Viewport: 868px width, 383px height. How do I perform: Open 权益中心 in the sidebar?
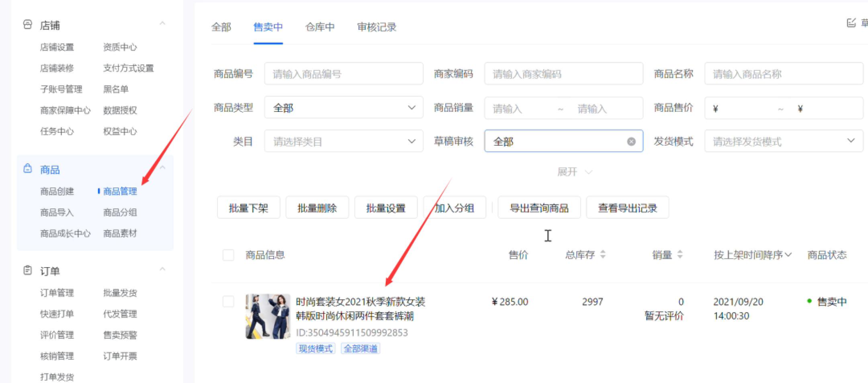coord(120,131)
